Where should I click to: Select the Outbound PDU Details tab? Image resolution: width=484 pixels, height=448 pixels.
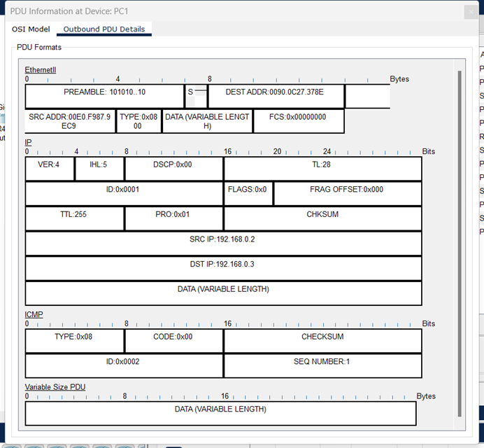104,29
